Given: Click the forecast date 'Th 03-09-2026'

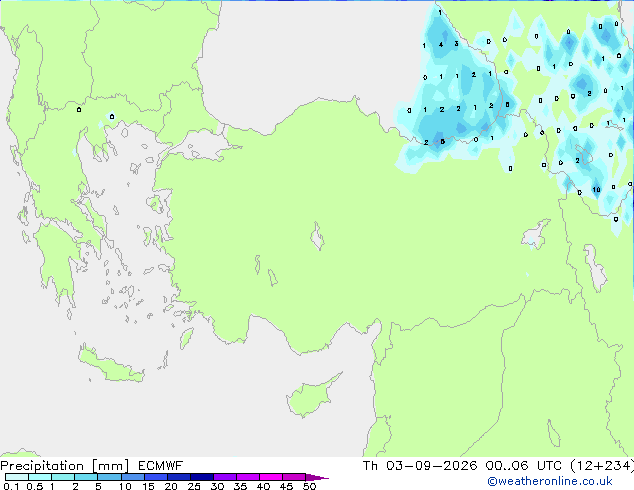Looking at the screenshot, I should [420, 466].
